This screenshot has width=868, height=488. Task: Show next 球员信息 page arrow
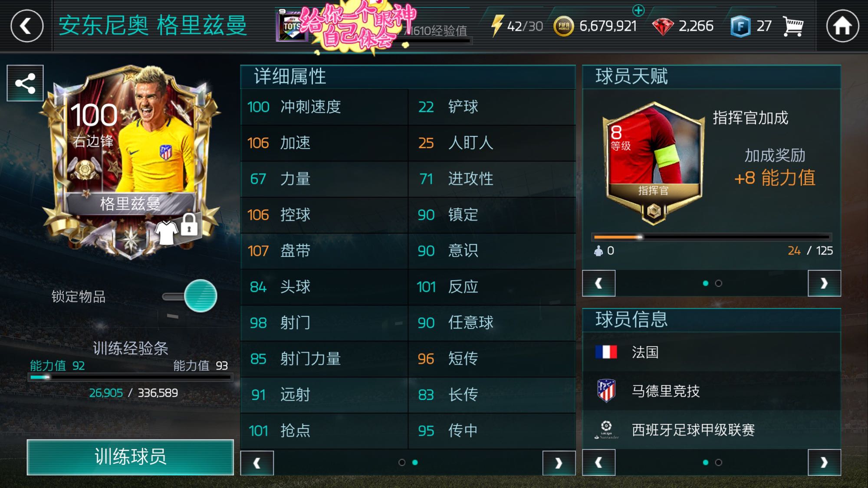point(824,463)
